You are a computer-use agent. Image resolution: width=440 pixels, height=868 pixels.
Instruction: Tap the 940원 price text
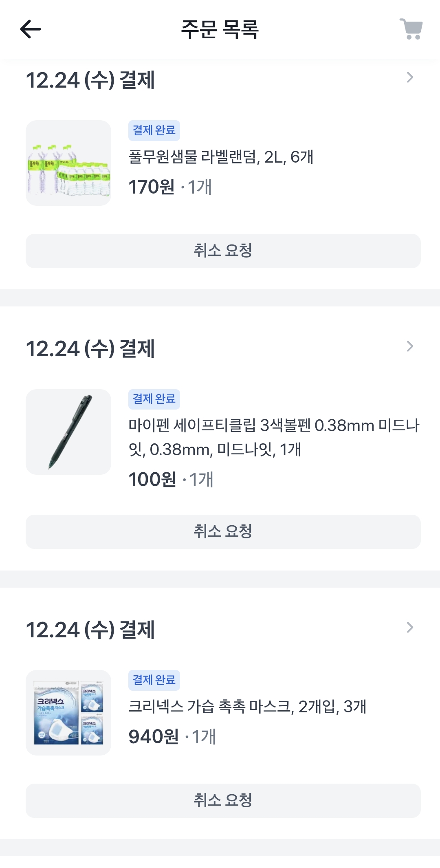pos(154,737)
